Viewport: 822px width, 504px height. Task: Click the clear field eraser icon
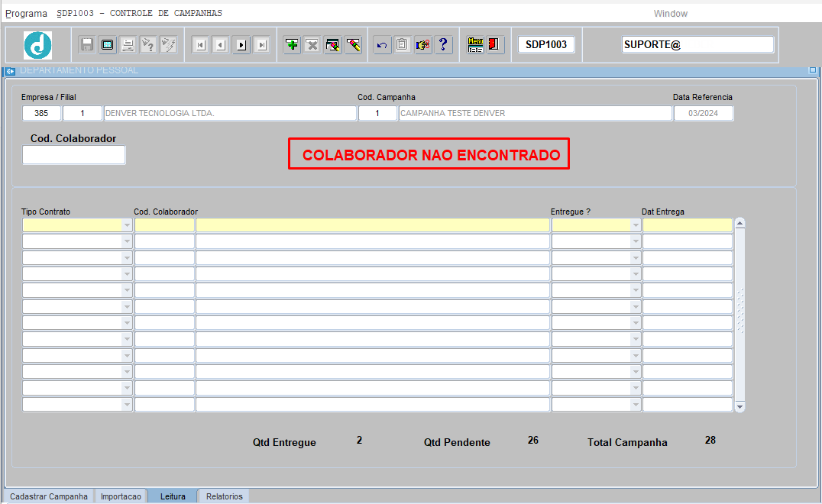354,45
